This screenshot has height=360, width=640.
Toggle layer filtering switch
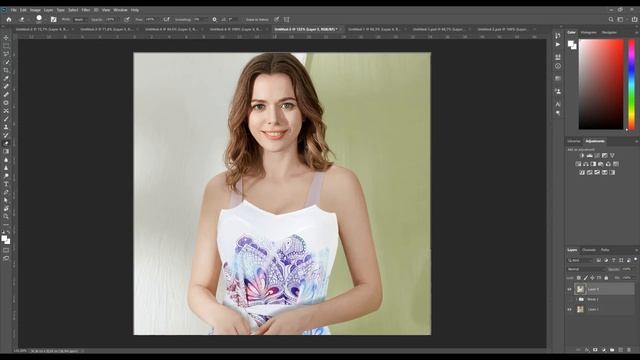click(x=636, y=260)
